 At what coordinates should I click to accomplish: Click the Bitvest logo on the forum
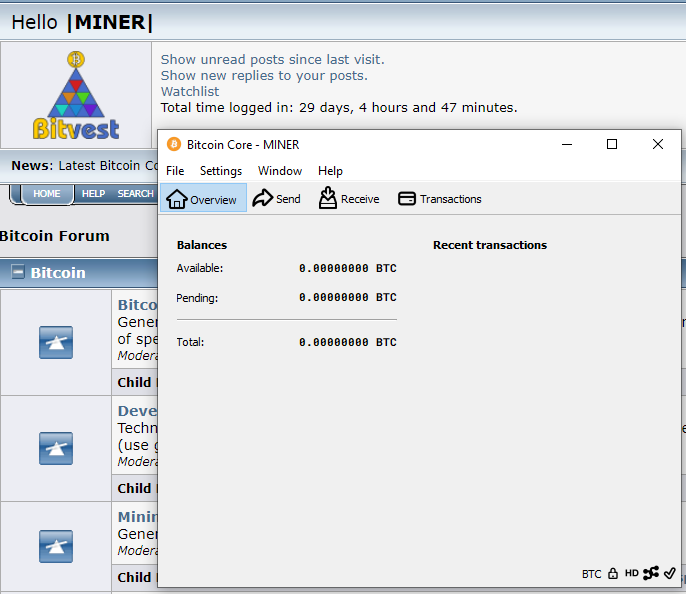coord(76,95)
